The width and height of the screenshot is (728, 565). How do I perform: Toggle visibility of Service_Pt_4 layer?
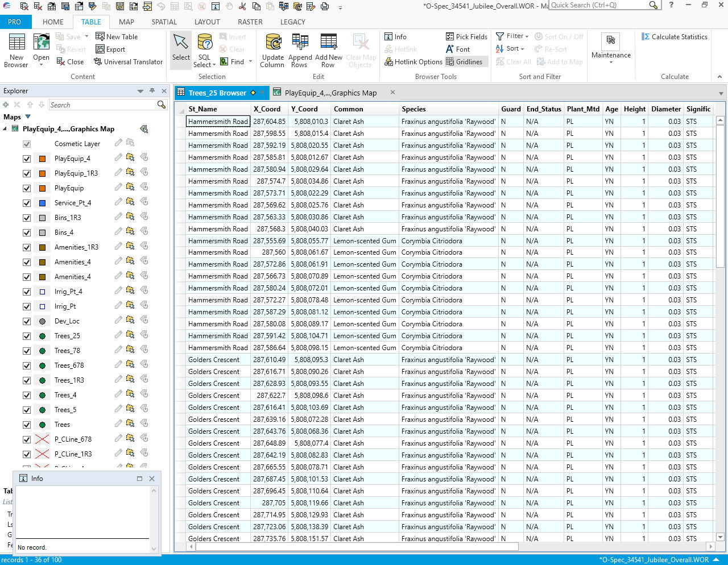[x=27, y=203]
